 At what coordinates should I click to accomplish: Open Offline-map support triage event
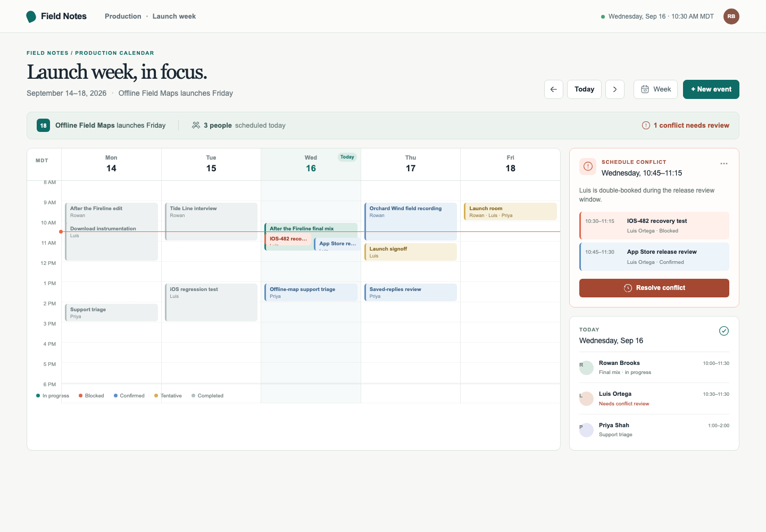311,292
